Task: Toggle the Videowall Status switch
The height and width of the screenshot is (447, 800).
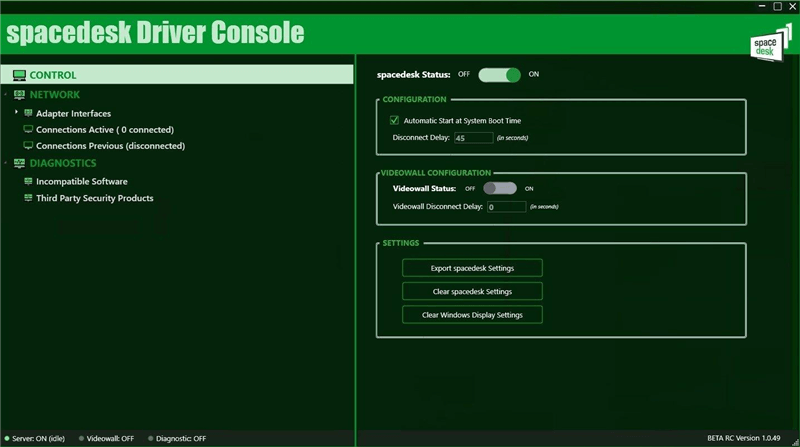Action: [x=499, y=188]
